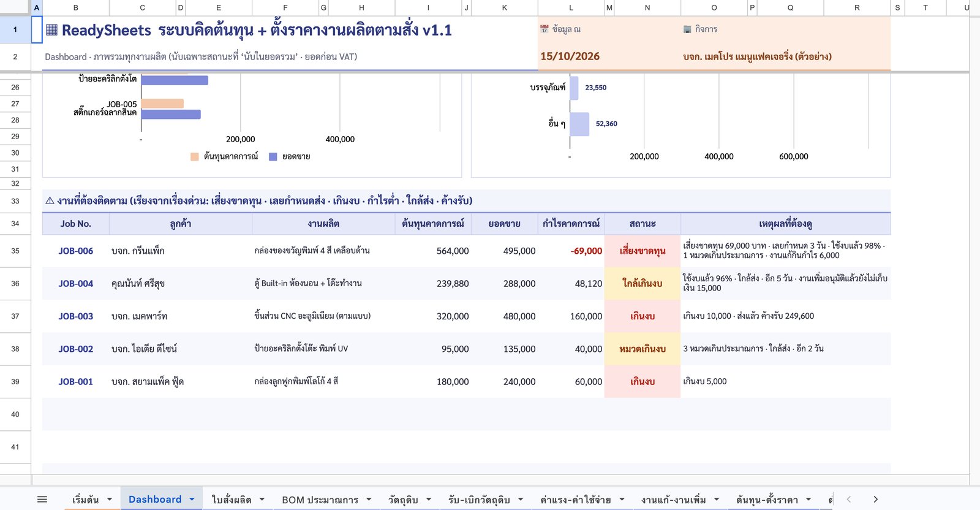Open the JOB-002 link
The width and height of the screenshot is (980, 510).
[x=76, y=349]
